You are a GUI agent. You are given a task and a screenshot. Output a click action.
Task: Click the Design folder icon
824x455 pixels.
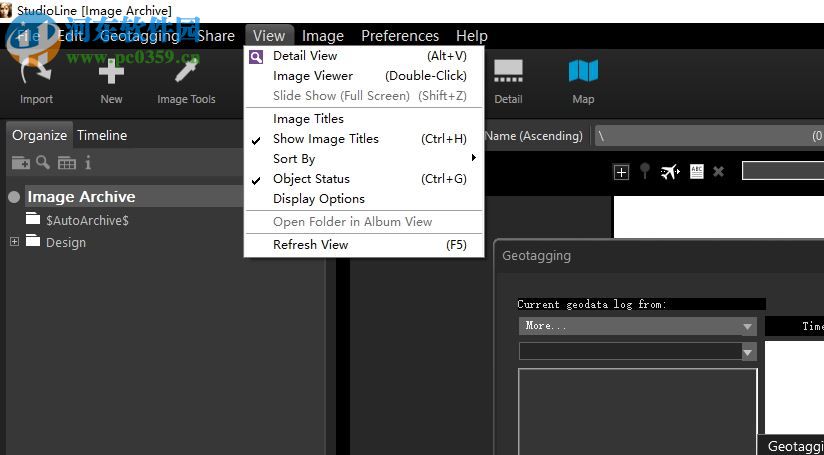(33, 241)
